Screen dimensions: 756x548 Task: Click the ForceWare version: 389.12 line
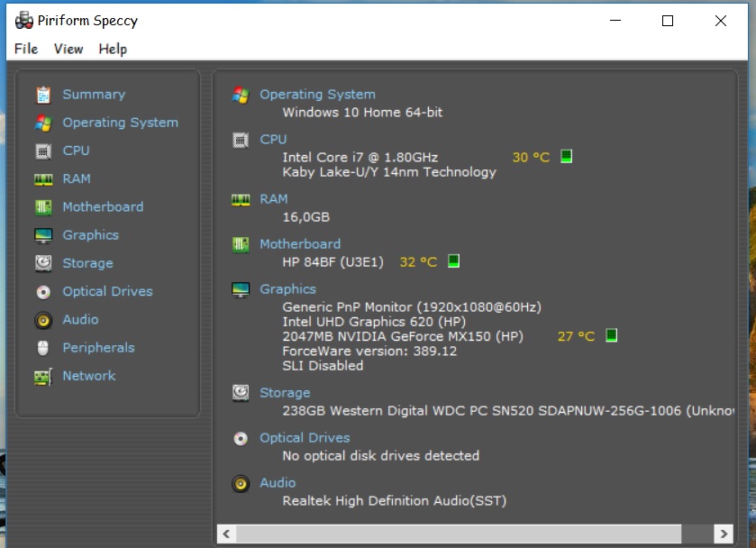coord(369,352)
